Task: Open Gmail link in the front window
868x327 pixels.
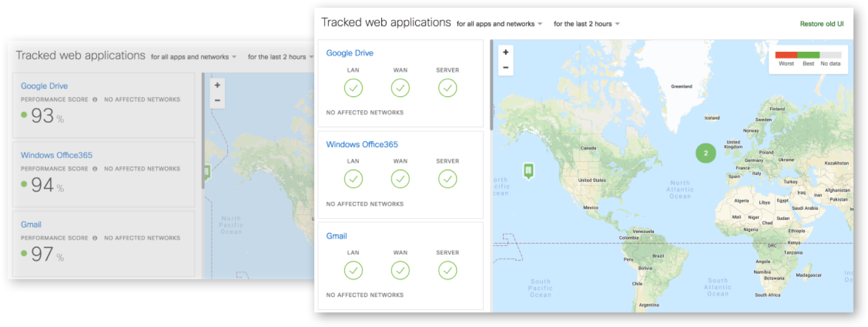Action: [336, 236]
